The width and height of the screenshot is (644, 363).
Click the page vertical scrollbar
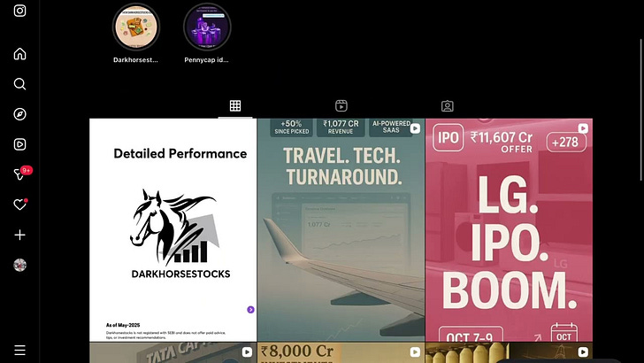(640, 110)
